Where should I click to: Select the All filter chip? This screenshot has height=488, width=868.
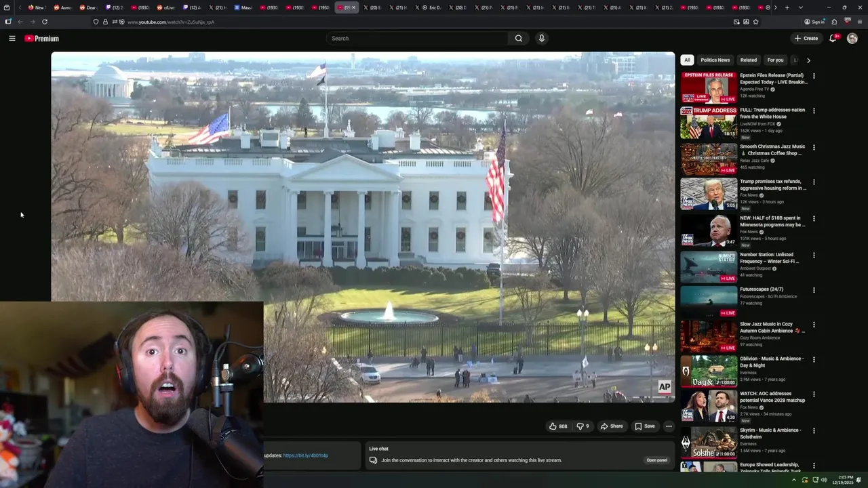pyautogui.click(x=687, y=60)
